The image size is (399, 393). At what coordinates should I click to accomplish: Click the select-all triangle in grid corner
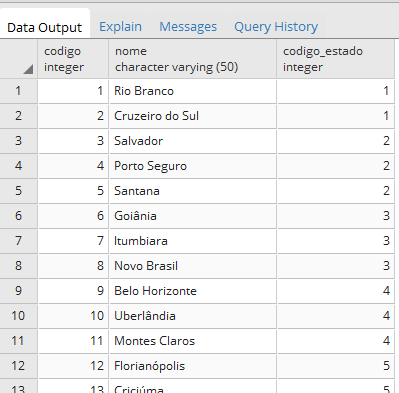[x=28, y=69]
